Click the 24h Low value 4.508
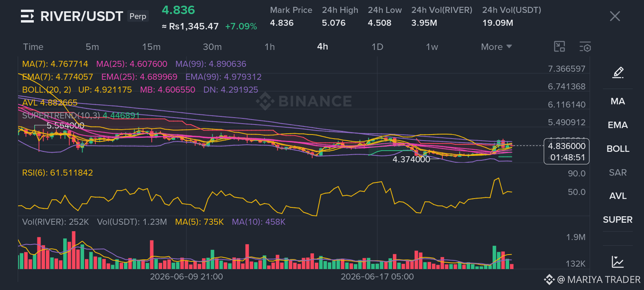Screen dimensions: 644x290 380,23
